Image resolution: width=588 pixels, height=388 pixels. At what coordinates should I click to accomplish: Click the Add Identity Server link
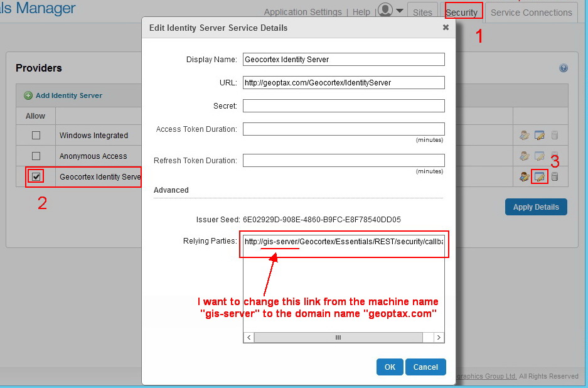69,95
